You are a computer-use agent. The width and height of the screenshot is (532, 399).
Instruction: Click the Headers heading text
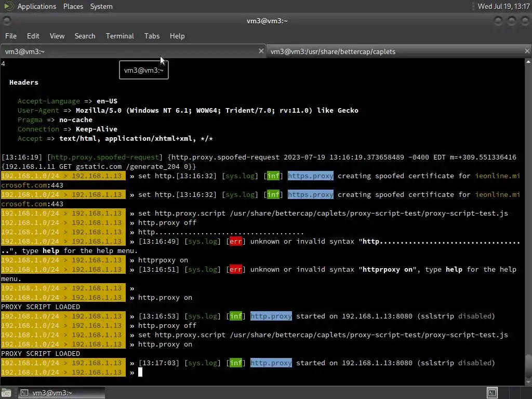click(x=24, y=83)
